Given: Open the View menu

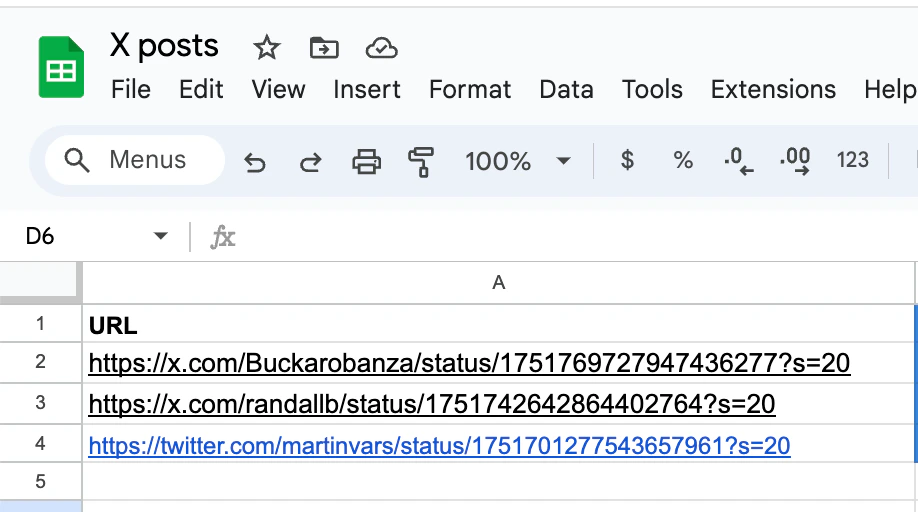Looking at the screenshot, I should click(278, 90).
